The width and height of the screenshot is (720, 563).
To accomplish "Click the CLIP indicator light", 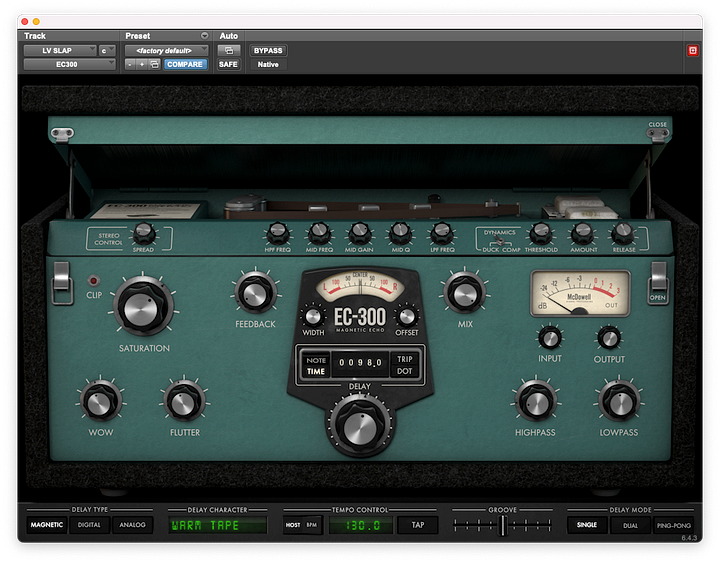I will coord(94,281).
